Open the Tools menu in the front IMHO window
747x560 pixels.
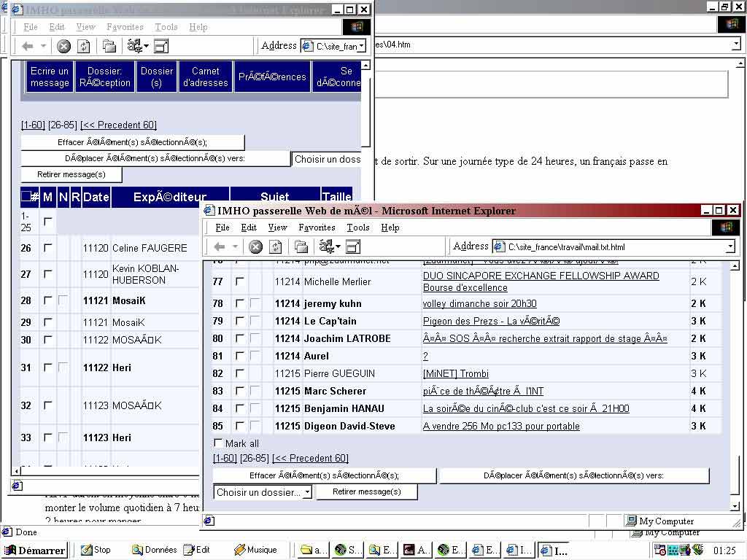(357, 227)
